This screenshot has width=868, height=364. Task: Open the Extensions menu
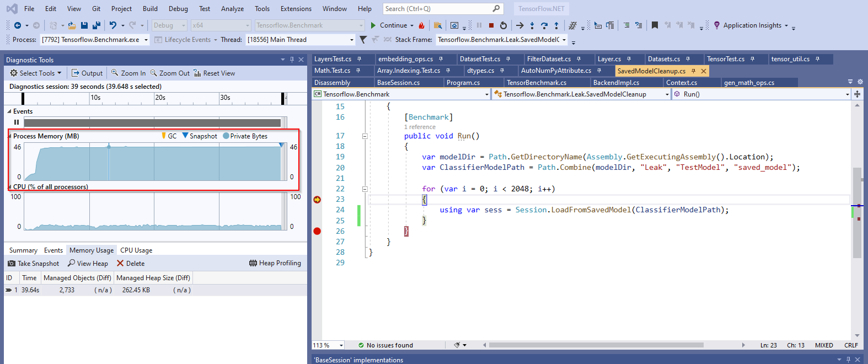(x=296, y=9)
